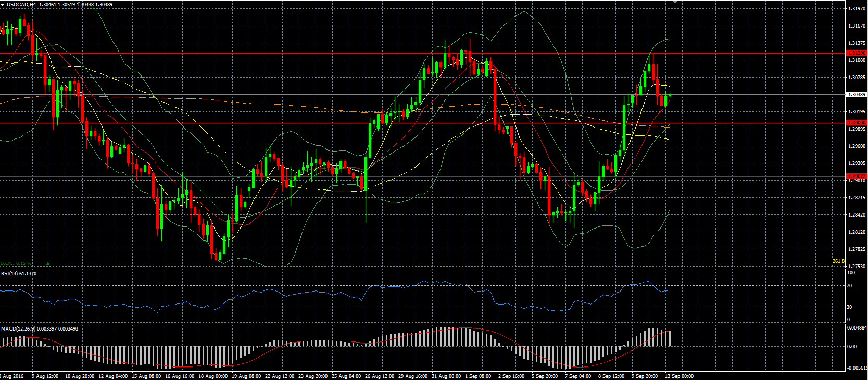Click the 1.30195 price scale value
Viewport: 868px width, 380px height.
(x=857, y=112)
